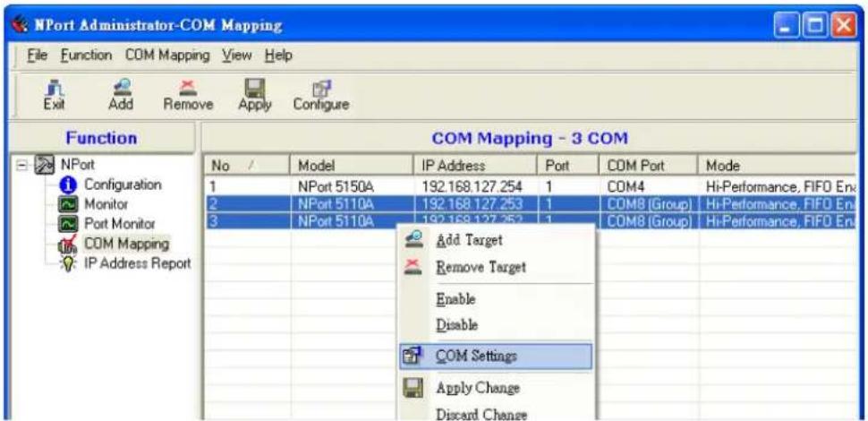868x421 pixels.
Task: Open the View menu
Action: [x=237, y=56]
